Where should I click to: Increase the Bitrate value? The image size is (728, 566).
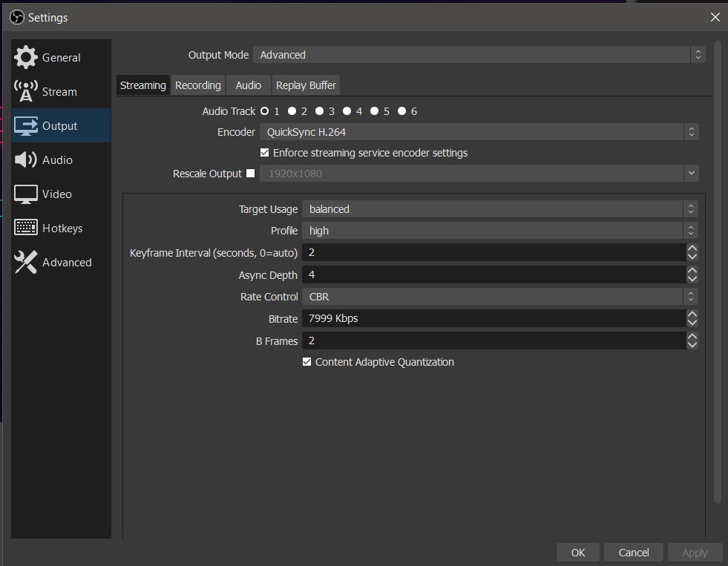coord(692,314)
